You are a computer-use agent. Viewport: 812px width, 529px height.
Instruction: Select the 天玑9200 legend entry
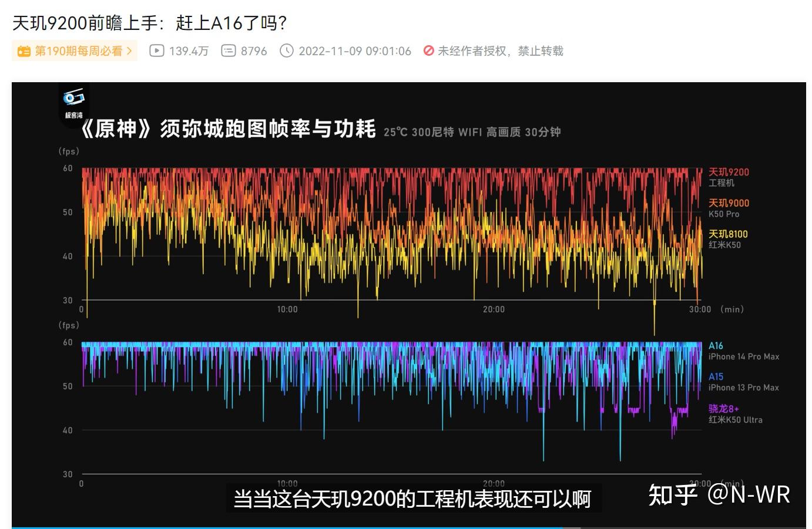pyautogui.click(x=729, y=172)
